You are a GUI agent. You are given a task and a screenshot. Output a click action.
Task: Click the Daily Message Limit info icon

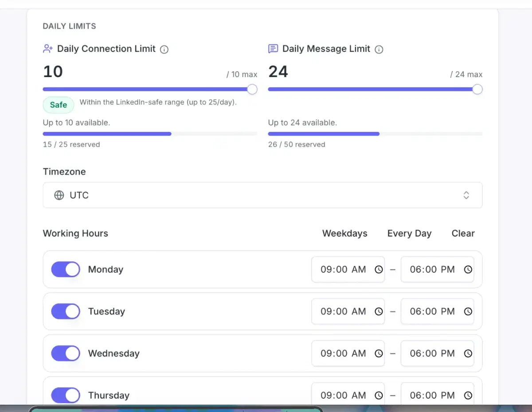pos(379,49)
